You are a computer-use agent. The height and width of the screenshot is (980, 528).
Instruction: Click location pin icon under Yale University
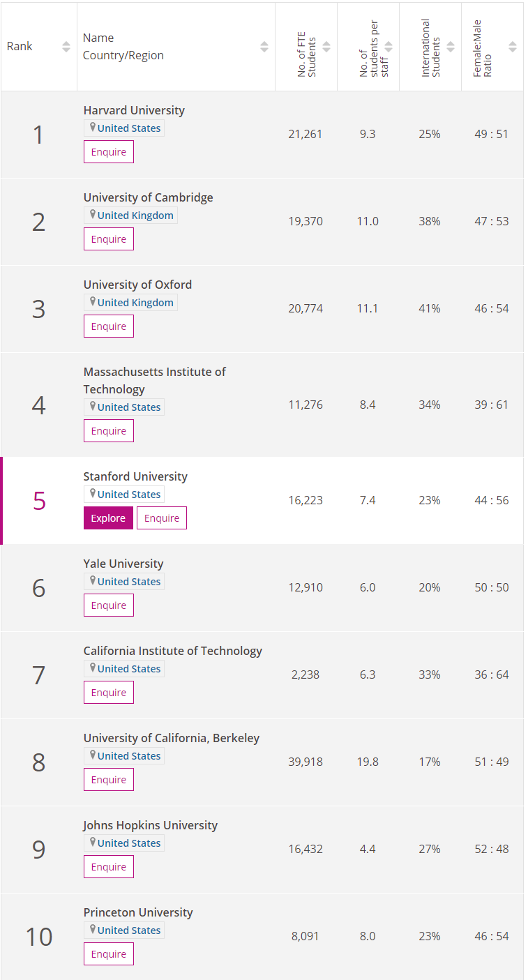click(x=92, y=581)
